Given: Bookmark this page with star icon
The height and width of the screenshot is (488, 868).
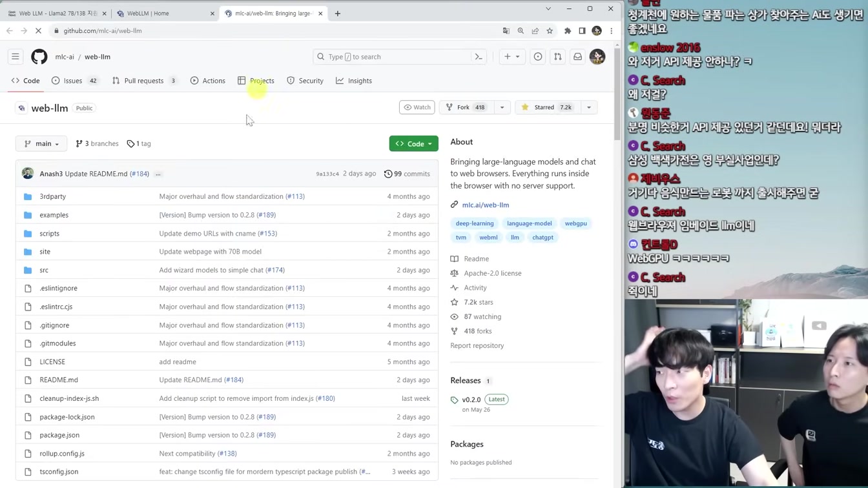Looking at the screenshot, I should 550,30.
